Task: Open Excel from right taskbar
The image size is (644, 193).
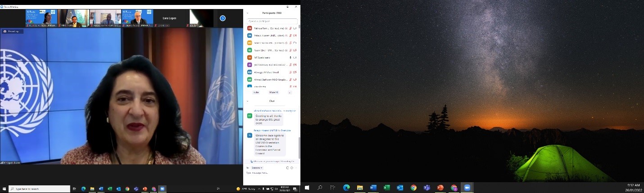Action: tap(386, 188)
